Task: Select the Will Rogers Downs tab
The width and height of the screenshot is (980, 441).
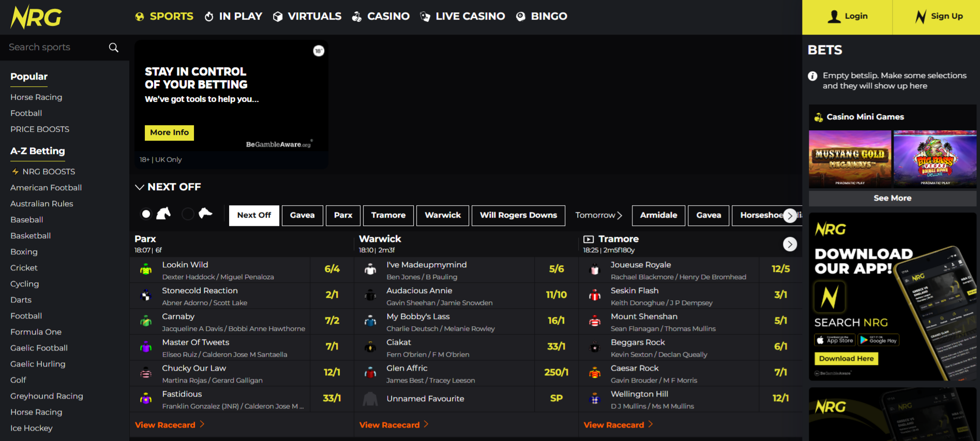Action: click(519, 216)
